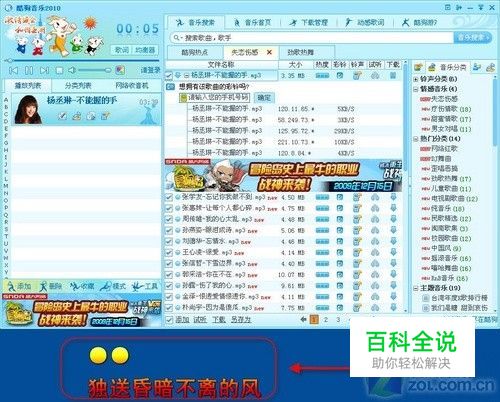The image size is (500, 402).
Task: Expand the 铃声分类 tree node
Action: click(416, 79)
